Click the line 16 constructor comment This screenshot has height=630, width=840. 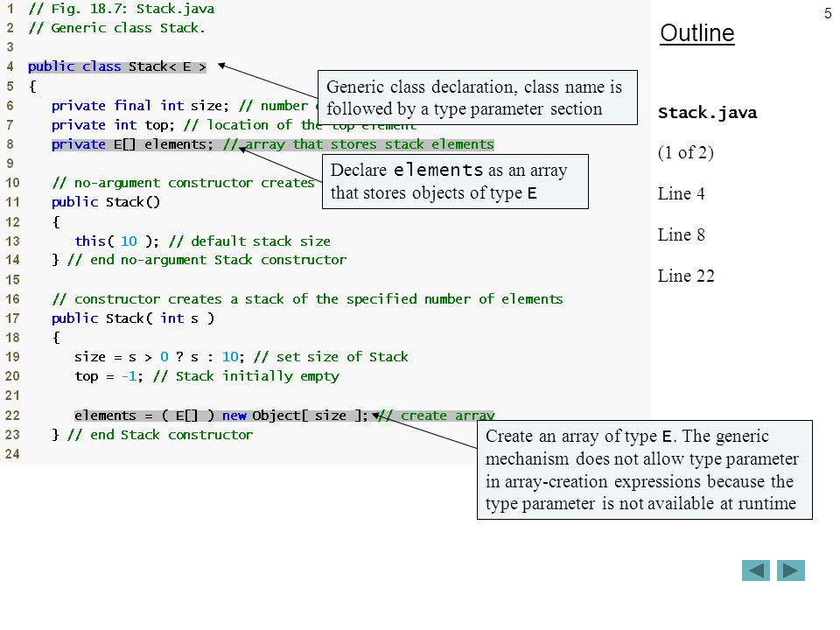coord(307,299)
